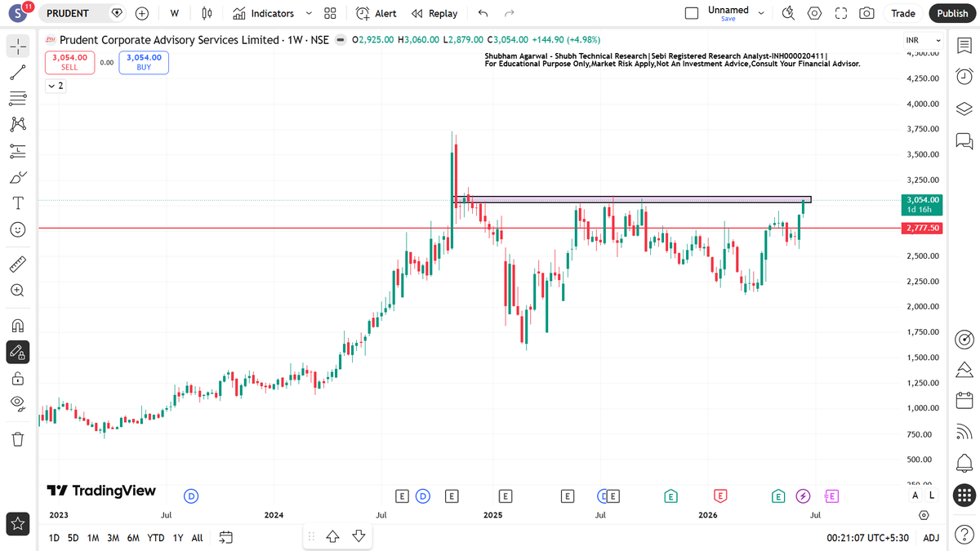
Task: Click the 3,054.00 BUY button
Action: coord(144,62)
